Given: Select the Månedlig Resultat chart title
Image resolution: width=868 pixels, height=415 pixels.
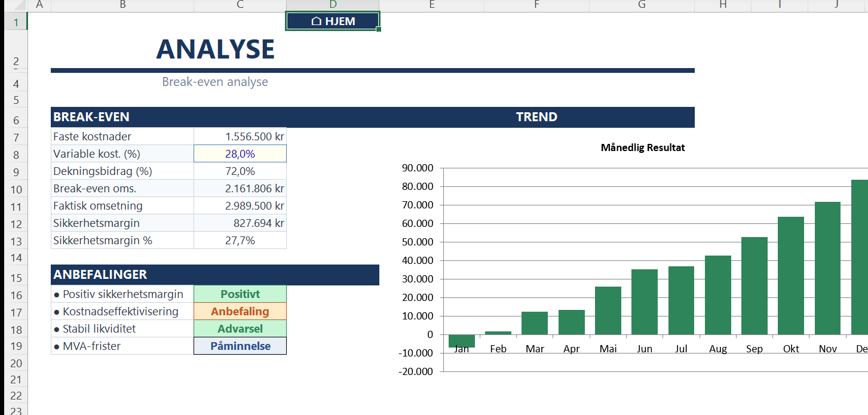Looking at the screenshot, I should [643, 148].
